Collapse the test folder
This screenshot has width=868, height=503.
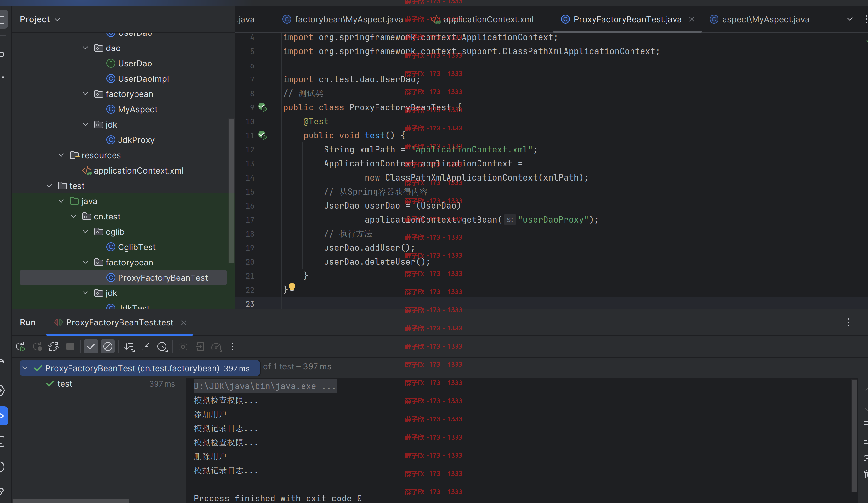[49, 186]
